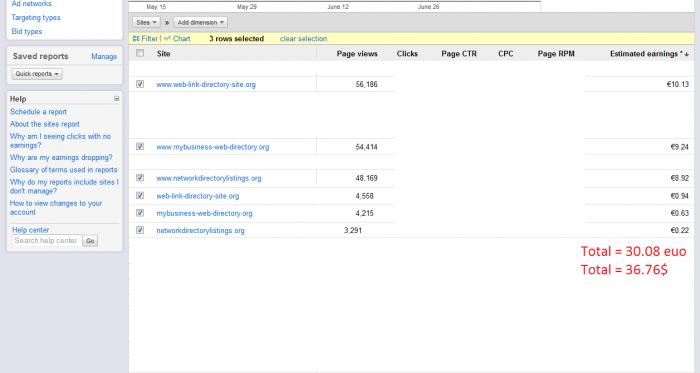Image resolution: width=700 pixels, height=373 pixels.
Task: Sort by the CPC column header
Action: click(506, 54)
